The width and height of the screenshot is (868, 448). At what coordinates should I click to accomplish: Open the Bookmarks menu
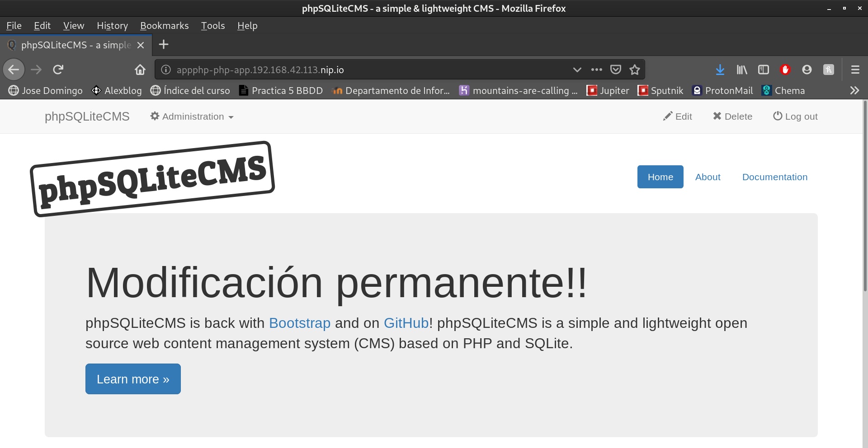[164, 26]
